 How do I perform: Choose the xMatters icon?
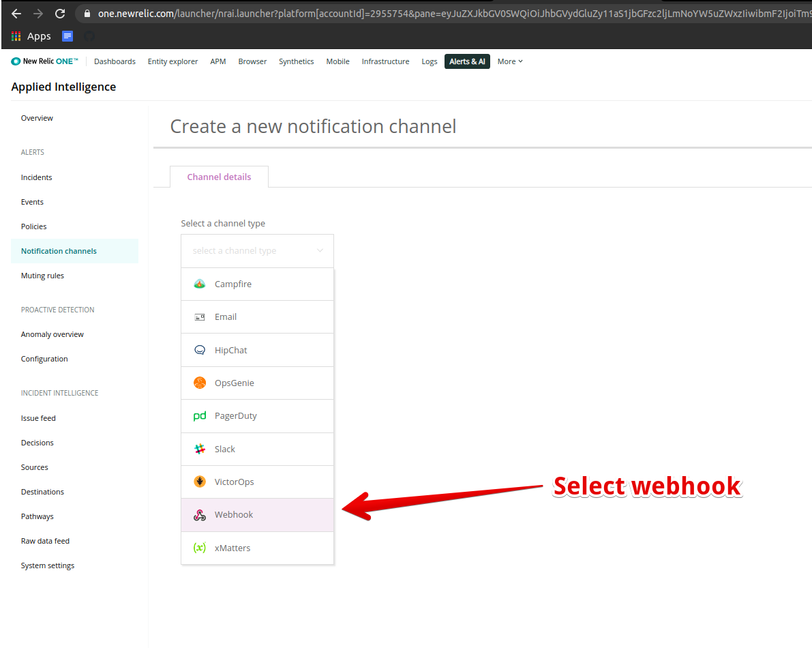pyautogui.click(x=199, y=548)
